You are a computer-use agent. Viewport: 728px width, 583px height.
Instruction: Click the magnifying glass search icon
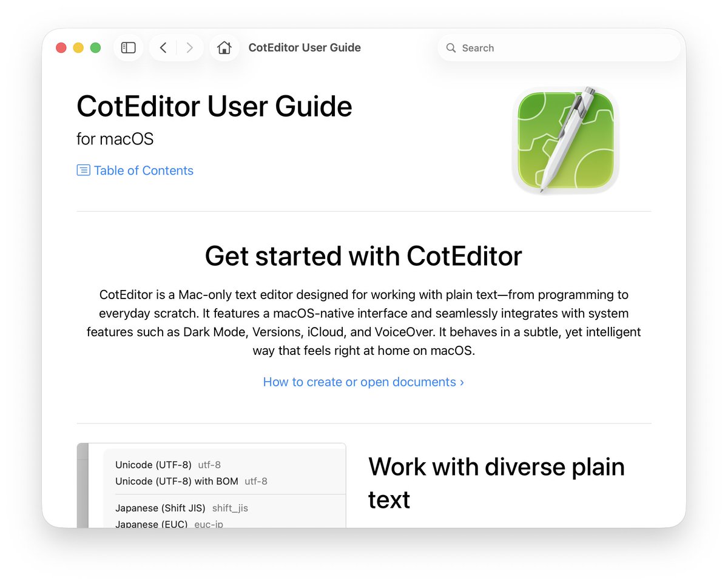[x=451, y=48]
